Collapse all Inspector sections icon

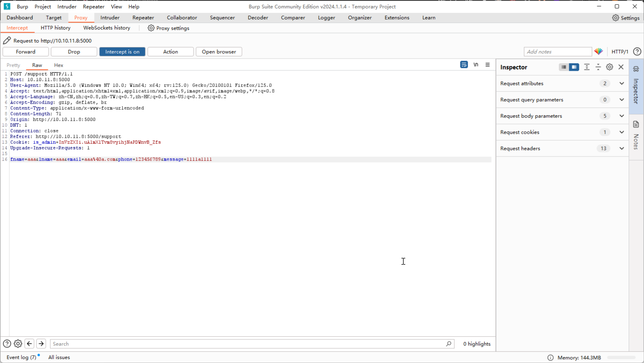pos(598,67)
